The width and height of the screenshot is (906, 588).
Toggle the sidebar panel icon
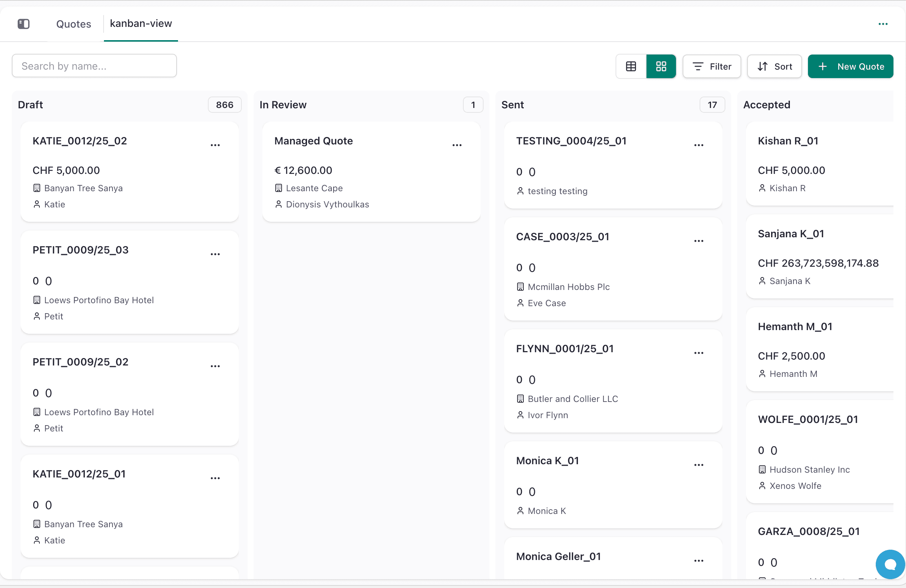click(24, 24)
